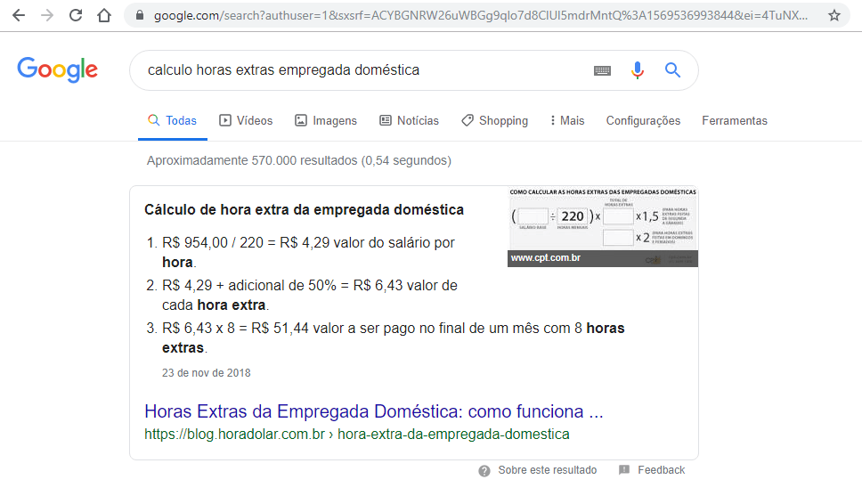Image resolution: width=862 pixels, height=504 pixels.
Task: Click the R$ 6,43 x 8 step line
Action: point(393,338)
